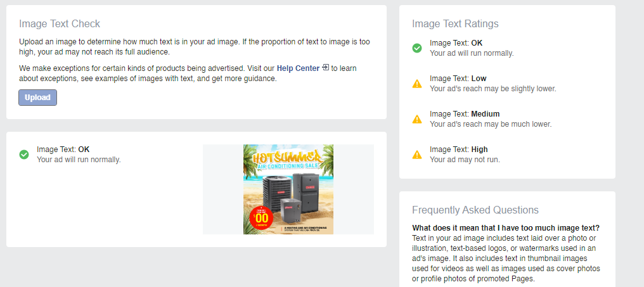644x287 pixels.
Task: Click the 'Image Text: Medium' label
Action: click(x=465, y=114)
